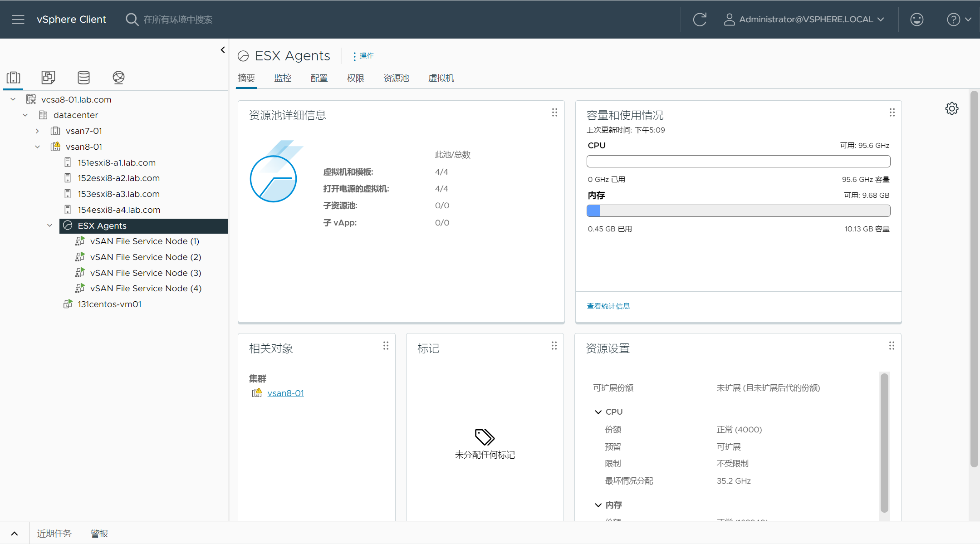Screen dimensions: 980x544
Task: Click tags card drag handle
Action: 554,346
